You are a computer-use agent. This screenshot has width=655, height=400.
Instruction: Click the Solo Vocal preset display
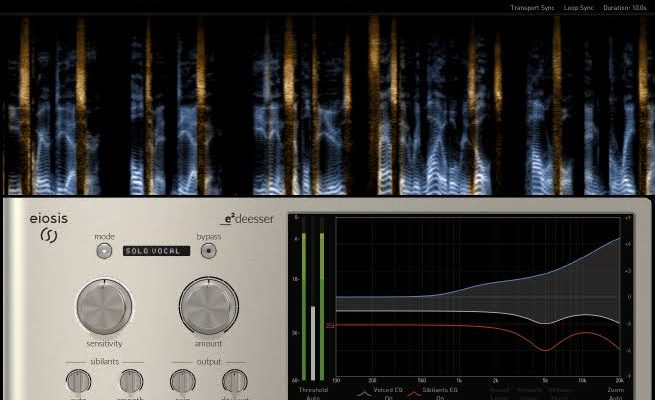coord(155,251)
